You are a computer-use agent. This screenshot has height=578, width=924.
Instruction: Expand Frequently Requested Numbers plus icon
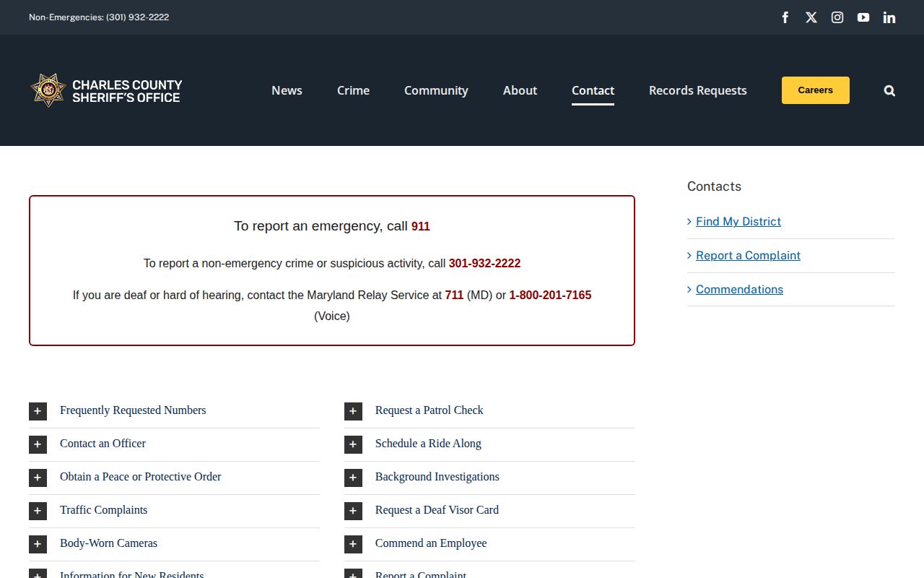38,411
